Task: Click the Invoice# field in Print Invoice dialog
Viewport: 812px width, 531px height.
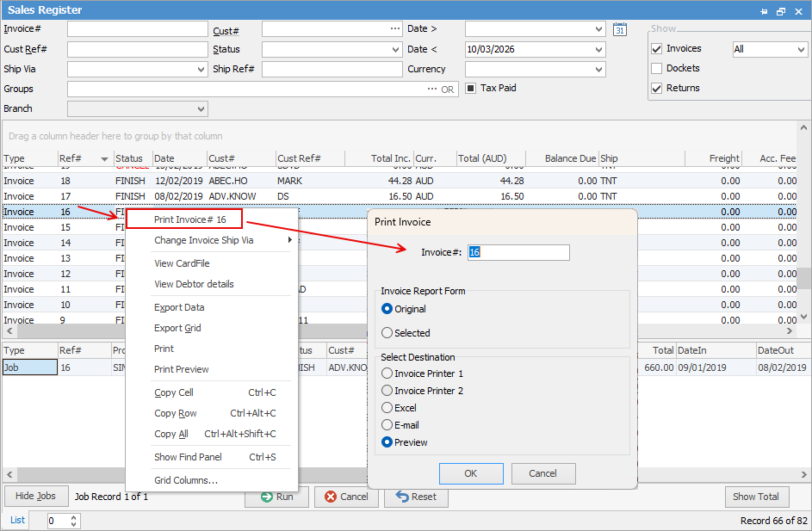Action: (518, 252)
